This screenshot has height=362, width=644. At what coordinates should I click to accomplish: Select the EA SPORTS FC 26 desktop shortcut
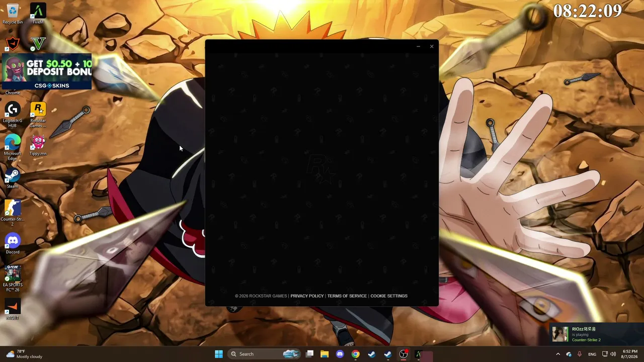13,279
